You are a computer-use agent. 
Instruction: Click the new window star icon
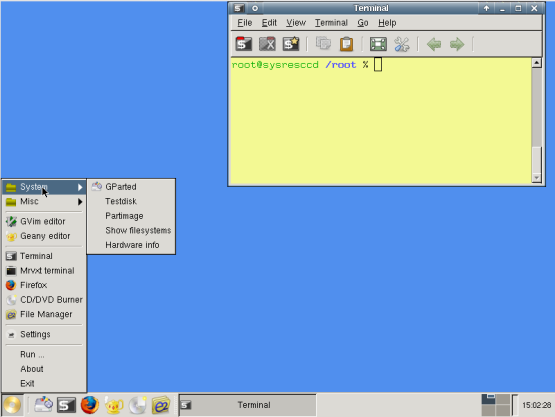[291, 44]
